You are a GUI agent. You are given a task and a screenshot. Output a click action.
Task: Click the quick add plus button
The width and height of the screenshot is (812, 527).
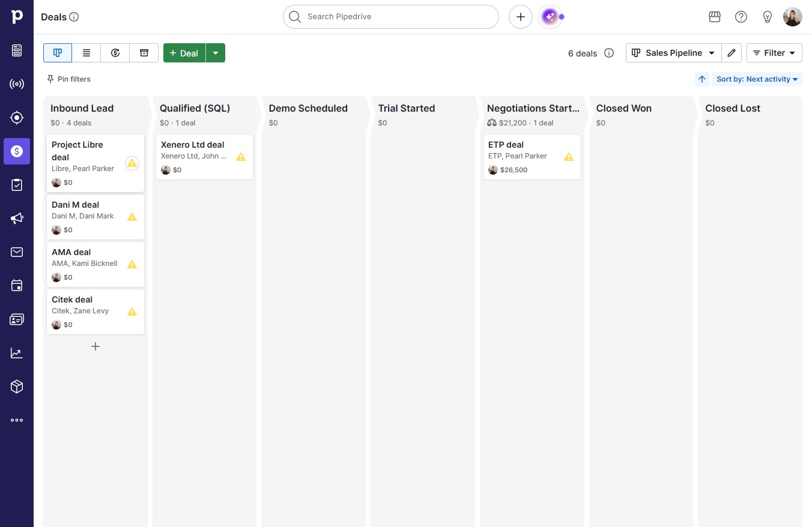pyautogui.click(x=521, y=17)
